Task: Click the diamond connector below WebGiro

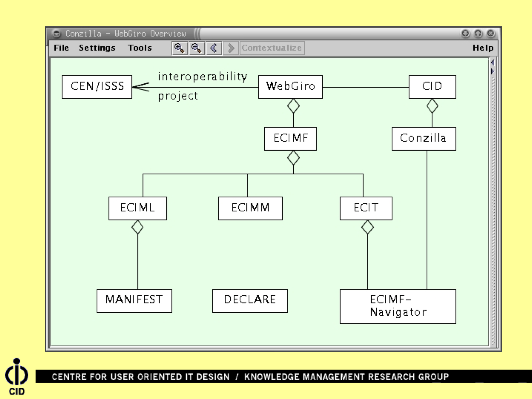Action: click(293, 106)
